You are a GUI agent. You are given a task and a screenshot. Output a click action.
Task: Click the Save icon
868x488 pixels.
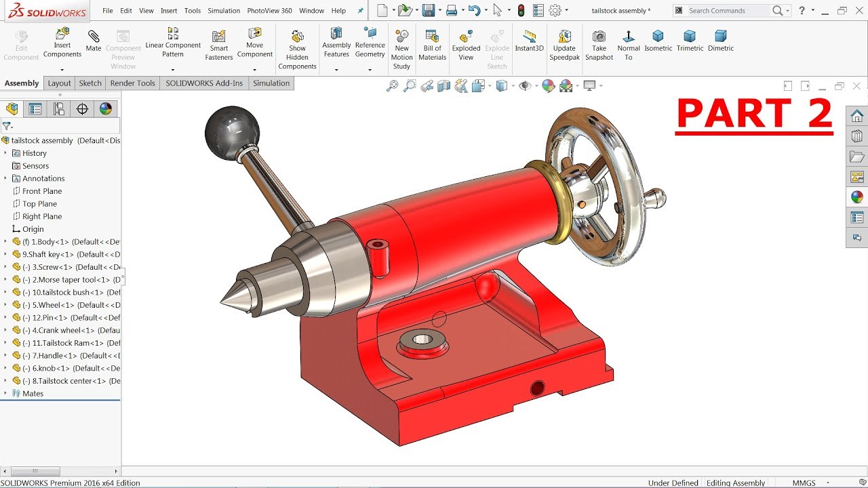[428, 10]
